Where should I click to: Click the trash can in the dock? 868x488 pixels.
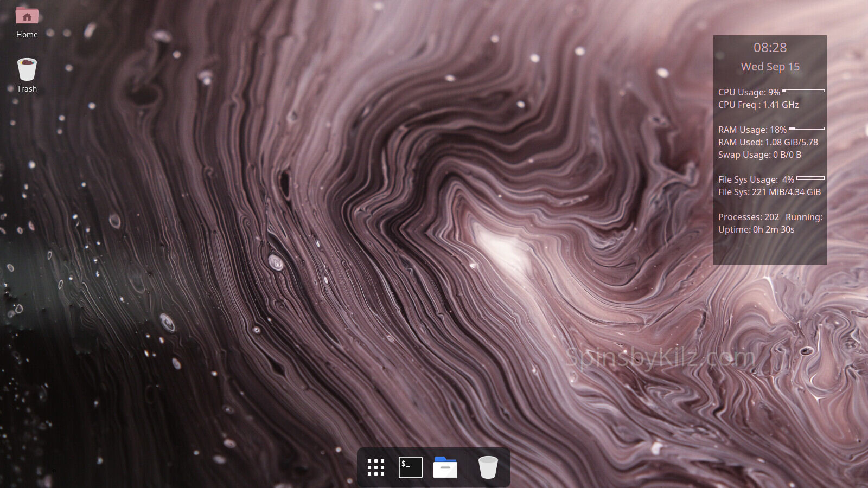coord(488,467)
